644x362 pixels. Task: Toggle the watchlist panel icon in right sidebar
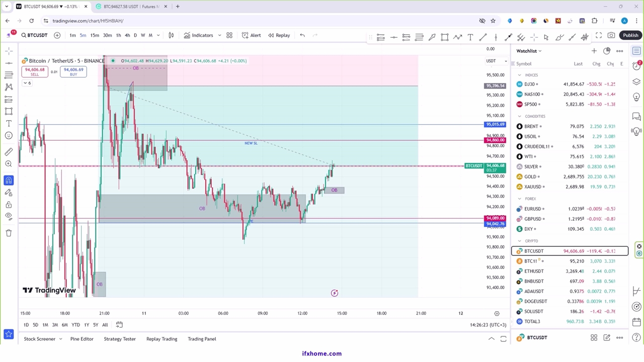(x=636, y=51)
